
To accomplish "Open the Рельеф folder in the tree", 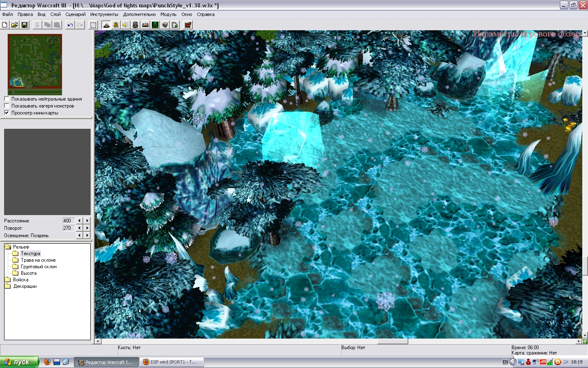I will (17, 247).
